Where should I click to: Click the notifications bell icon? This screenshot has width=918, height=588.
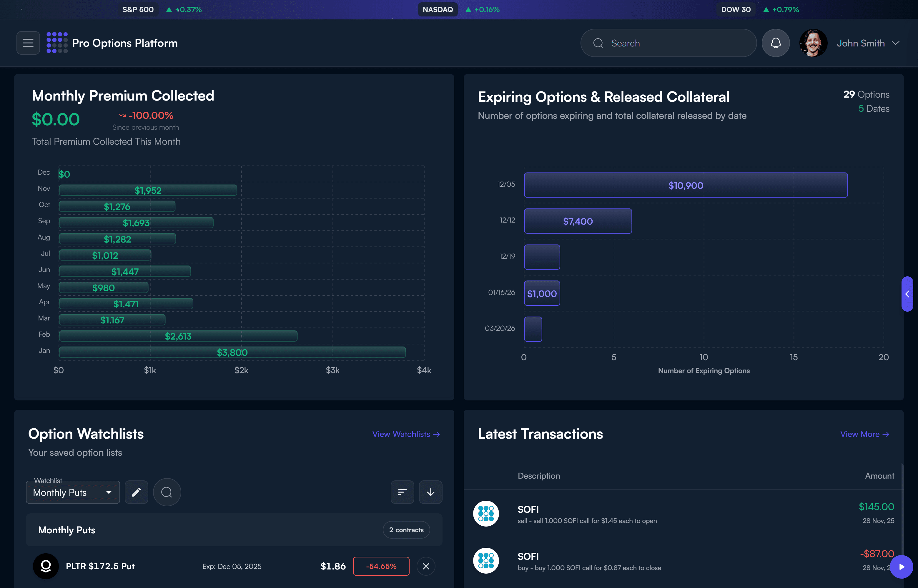click(775, 43)
